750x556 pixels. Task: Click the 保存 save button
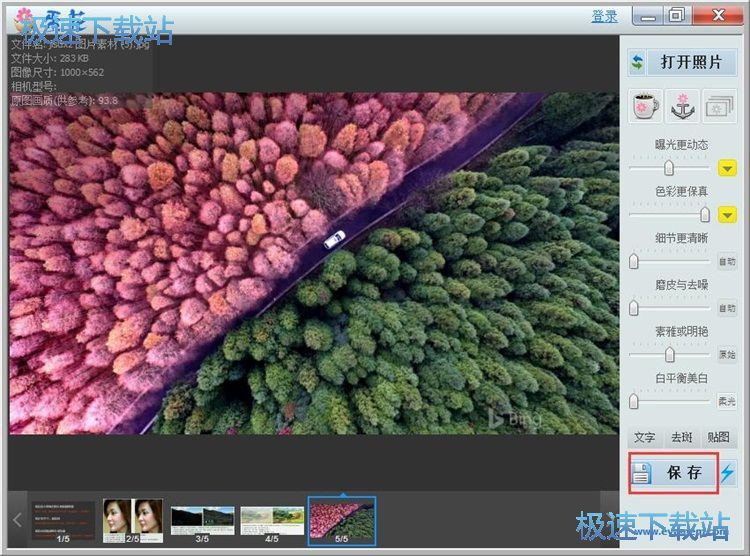pyautogui.click(x=673, y=473)
